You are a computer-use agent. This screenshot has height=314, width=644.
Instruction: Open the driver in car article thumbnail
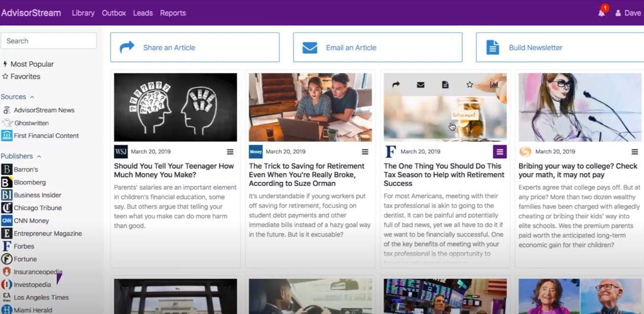pyautogui.click(x=310, y=296)
